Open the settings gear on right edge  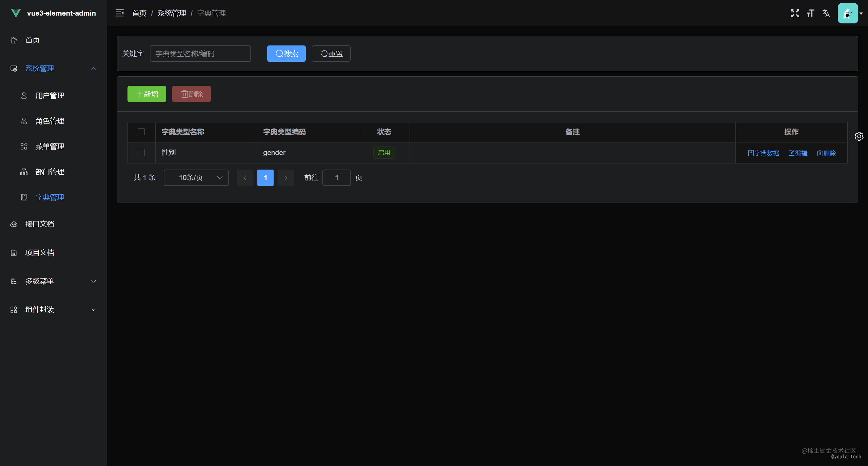(x=859, y=136)
